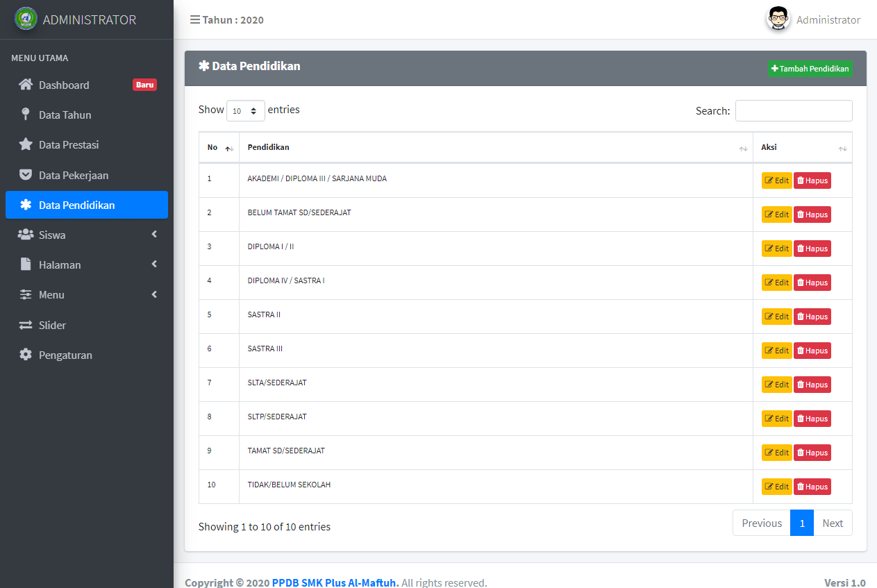Click the Data Pekerjaan shield icon
The image size is (877, 588).
24,175
